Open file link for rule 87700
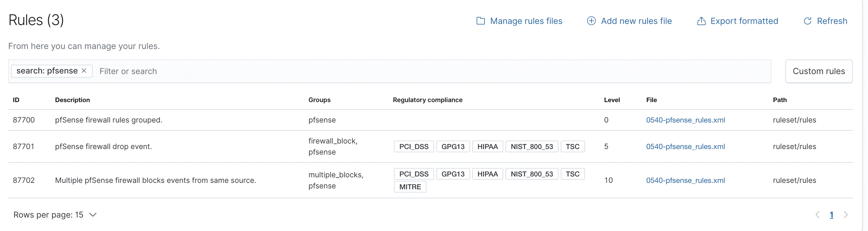 click(x=685, y=120)
